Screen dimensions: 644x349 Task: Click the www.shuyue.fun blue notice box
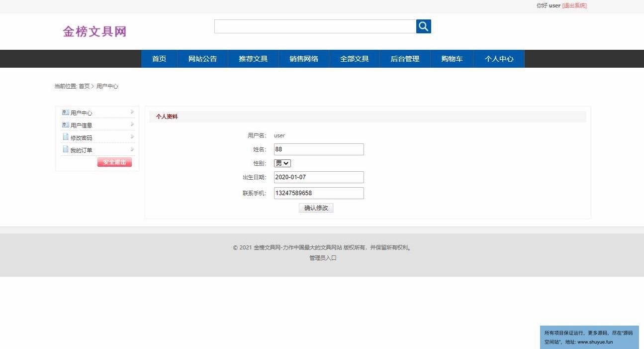pyautogui.click(x=589, y=337)
